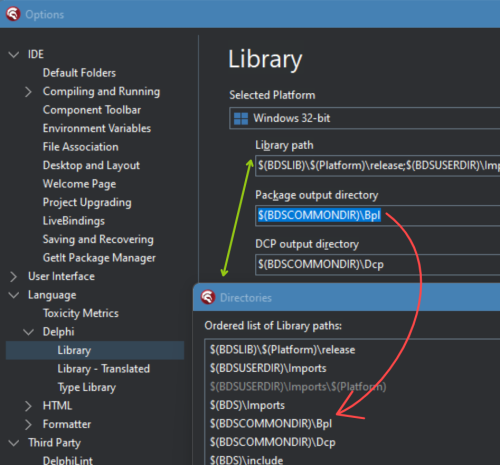Select $(BDS)\Imports list entry
Screen dimensions: 500x465
(247, 405)
